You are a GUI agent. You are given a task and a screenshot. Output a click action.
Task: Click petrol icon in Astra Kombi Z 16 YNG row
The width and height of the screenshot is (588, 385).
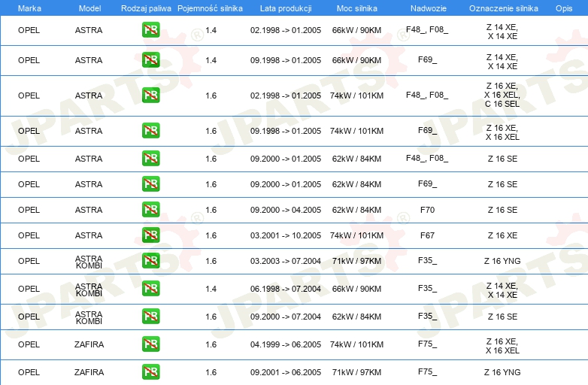[150, 260]
